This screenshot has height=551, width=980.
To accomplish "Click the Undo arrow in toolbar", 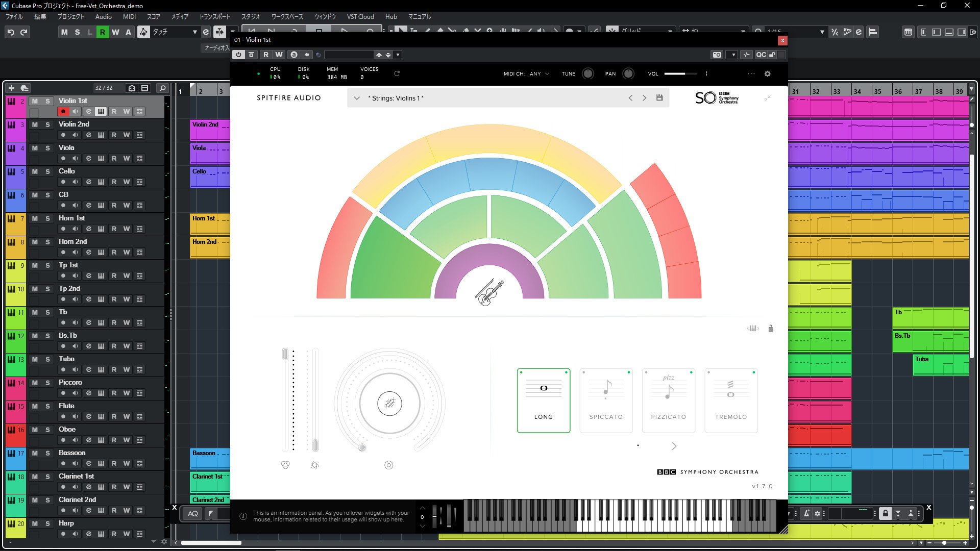I will point(11,32).
